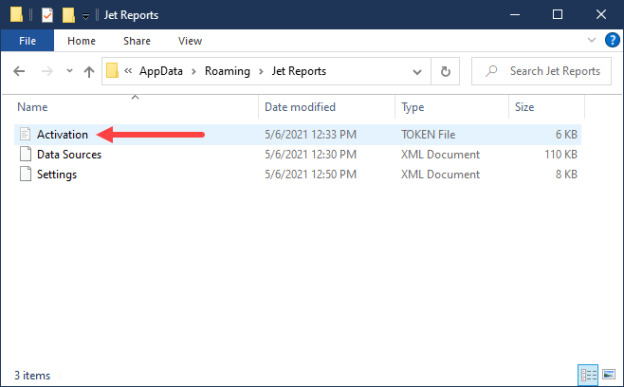624x387 pixels.
Task: Click the Activation file icon
Action: click(25, 134)
